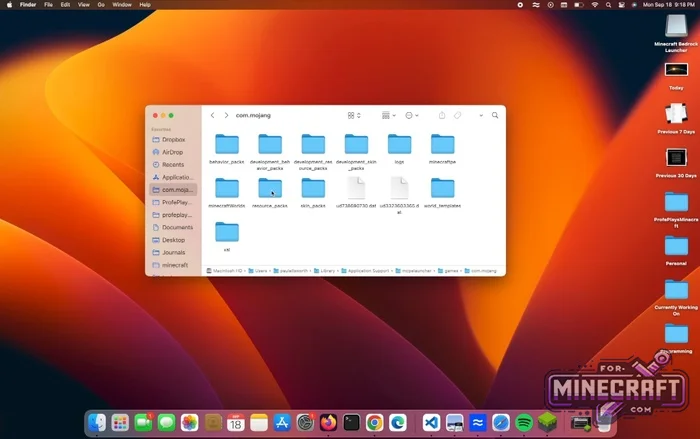Open the resource_packs folder
This screenshot has height=439, width=700.
point(270,188)
